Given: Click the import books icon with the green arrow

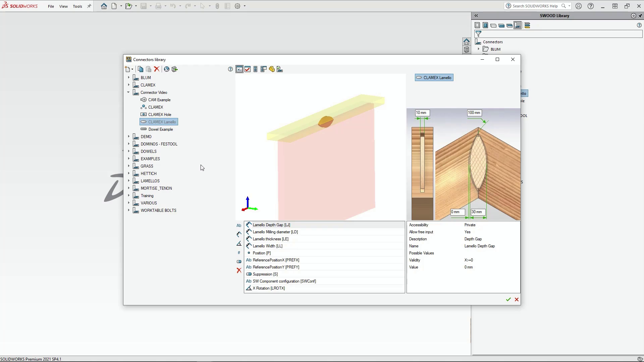Looking at the screenshot, I should [174, 69].
